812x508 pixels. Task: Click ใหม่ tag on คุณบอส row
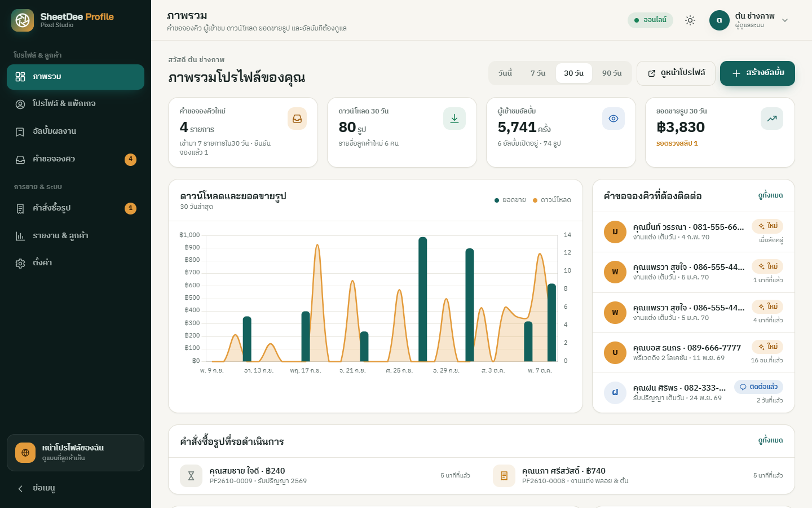click(767, 347)
